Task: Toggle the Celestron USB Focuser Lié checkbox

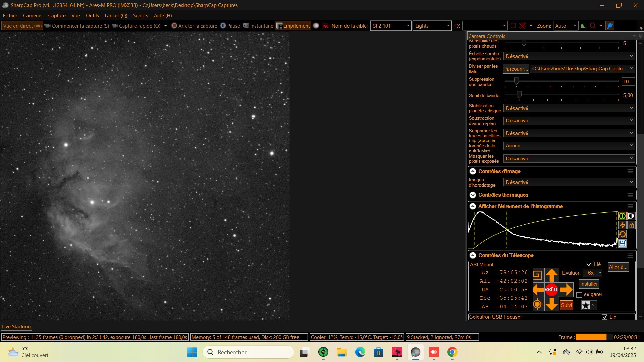Action: click(x=604, y=317)
